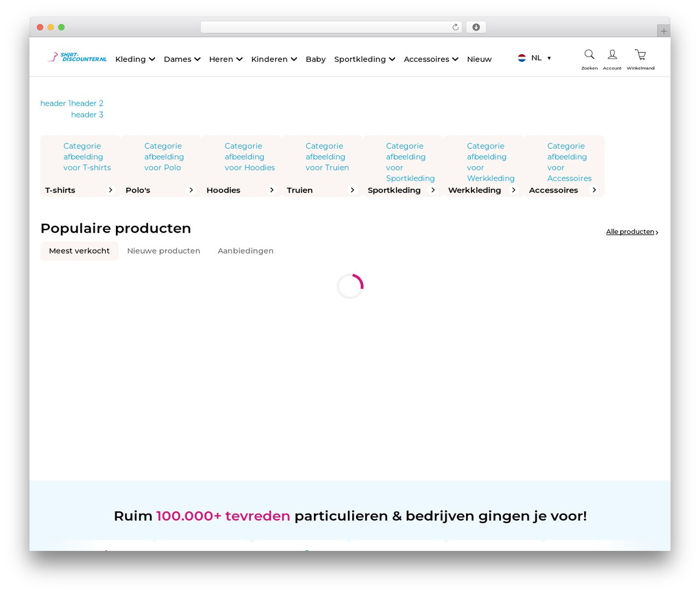Expand the Kleding navigation menu
Screen dimensions: 700x593
135,59
